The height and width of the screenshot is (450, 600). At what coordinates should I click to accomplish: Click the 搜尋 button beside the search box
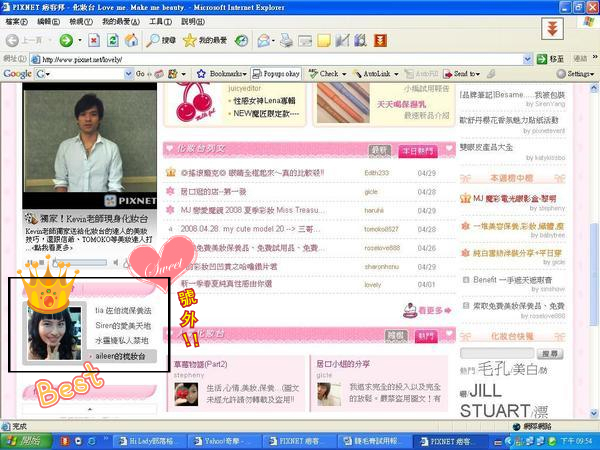coord(550,354)
